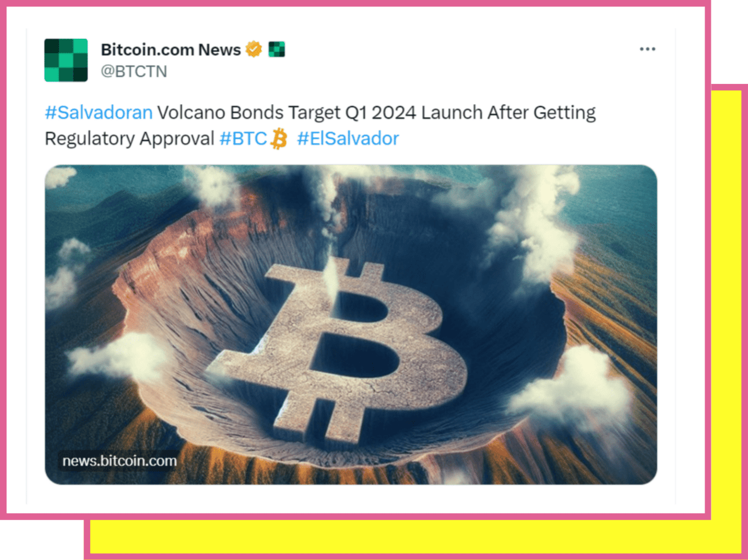Open the #BTC hashtag link
Image resolution: width=748 pixels, height=560 pixels.
coord(243,139)
